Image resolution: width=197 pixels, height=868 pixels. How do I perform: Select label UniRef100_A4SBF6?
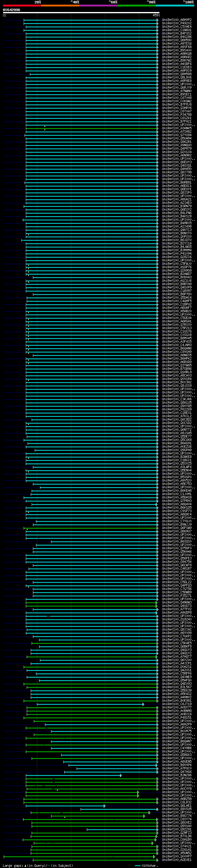tap(177, 64)
